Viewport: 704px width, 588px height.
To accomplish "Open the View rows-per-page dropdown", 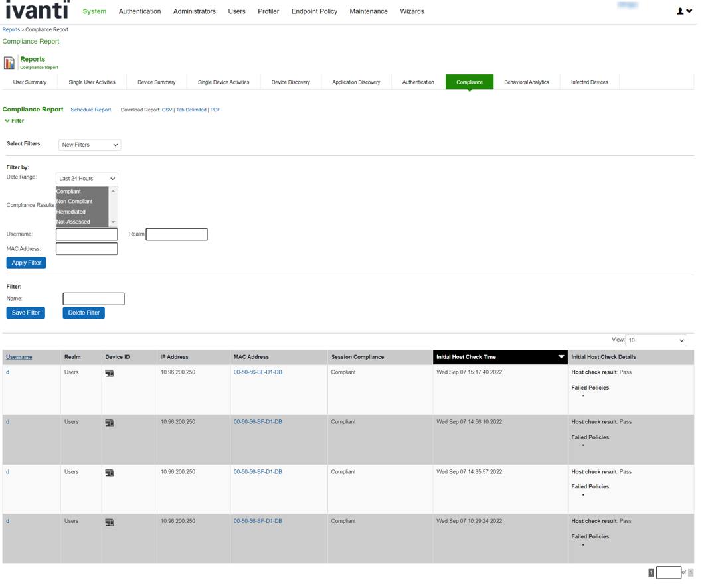I will pos(656,340).
